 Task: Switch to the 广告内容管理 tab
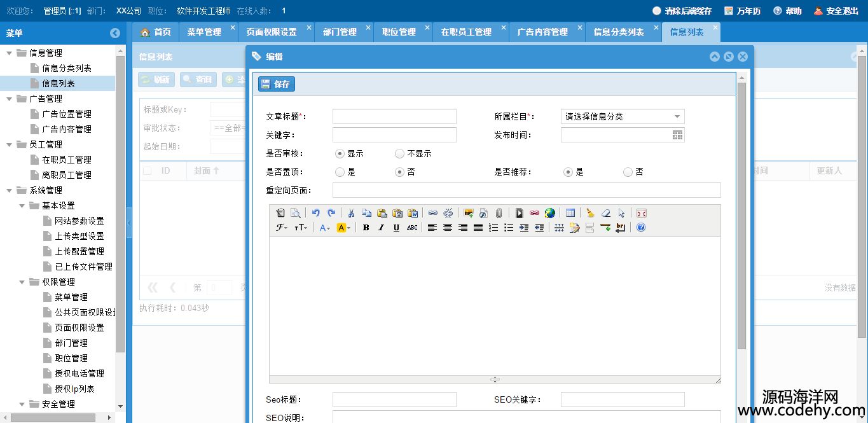[x=542, y=32]
